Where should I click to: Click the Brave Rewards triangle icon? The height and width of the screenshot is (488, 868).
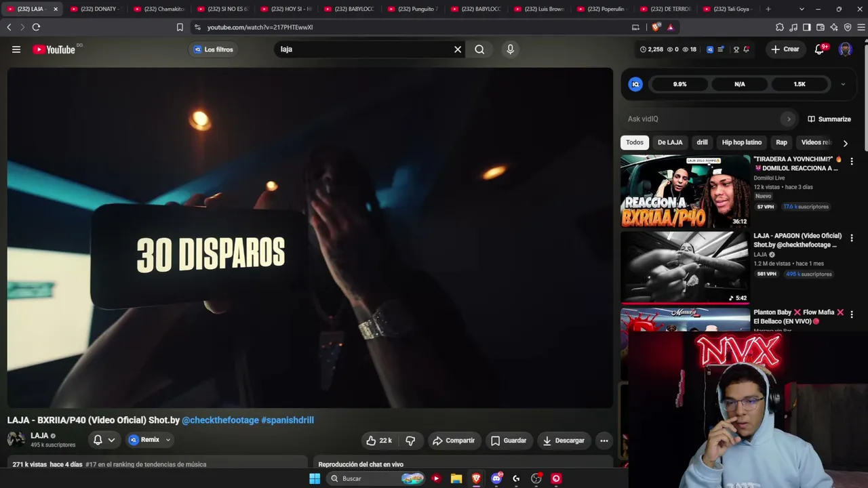(x=671, y=27)
